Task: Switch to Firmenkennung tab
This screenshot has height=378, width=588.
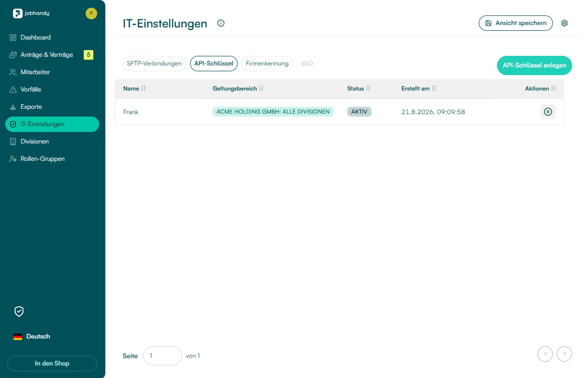Action: [x=267, y=64]
